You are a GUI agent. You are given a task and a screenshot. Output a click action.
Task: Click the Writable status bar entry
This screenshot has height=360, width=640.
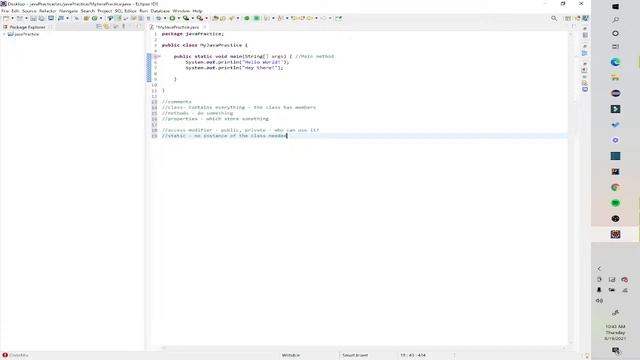click(291, 355)
